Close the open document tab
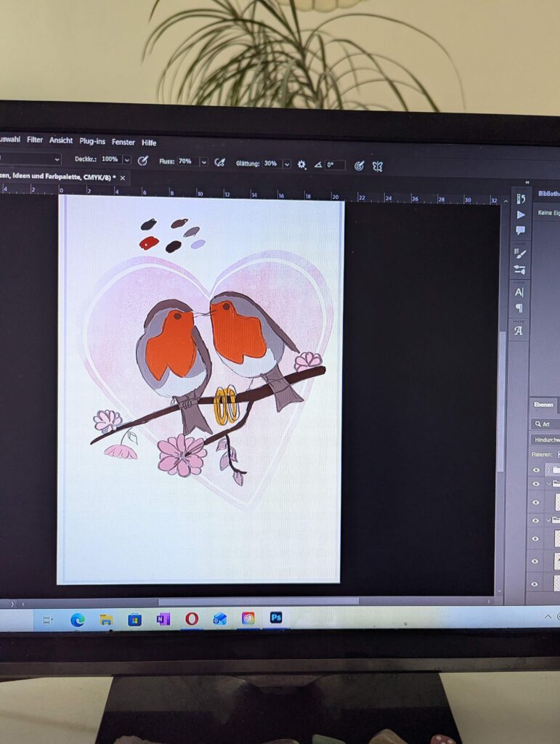This screenshot has height=744, width=560. tap(123, 178)
